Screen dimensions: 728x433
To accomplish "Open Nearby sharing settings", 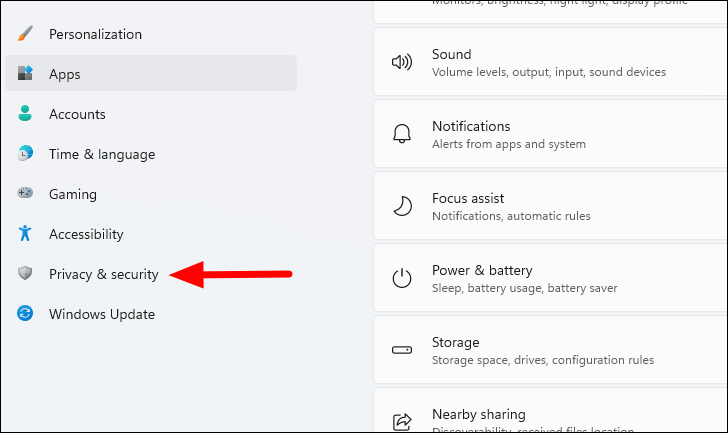I will (550, 415).
